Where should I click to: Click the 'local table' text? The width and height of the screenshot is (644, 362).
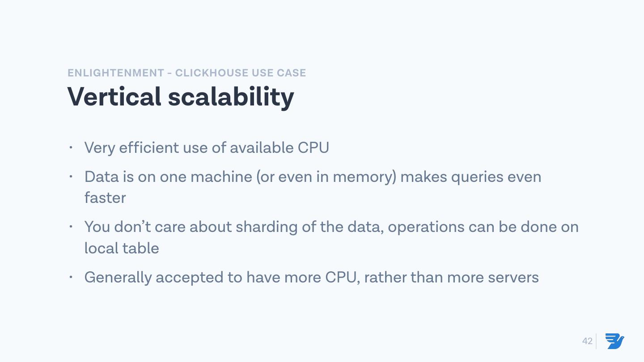pyautogui.click(x=122, y=248)
